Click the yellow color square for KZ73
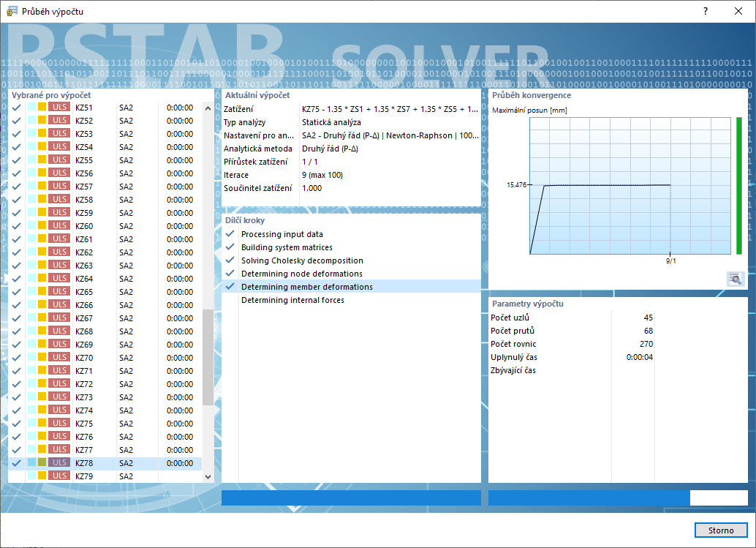756x548 pixels. point(42,397)
